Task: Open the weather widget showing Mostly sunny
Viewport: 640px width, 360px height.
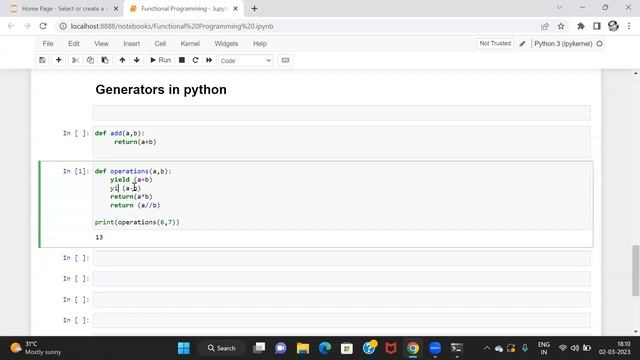Action: click(x=36, y=348)
